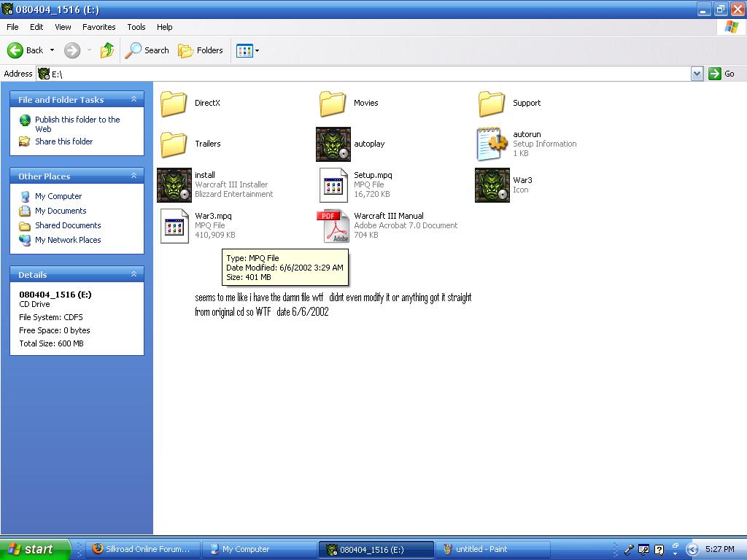
Task: Click the Address bar field showing E:\
Action: [364, 74]
